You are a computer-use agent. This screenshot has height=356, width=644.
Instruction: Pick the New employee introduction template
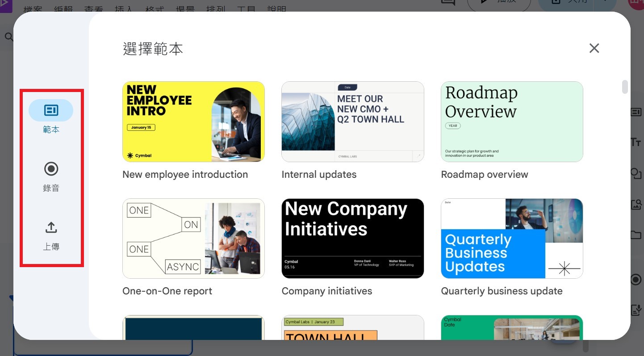click(x=193, y=121)
